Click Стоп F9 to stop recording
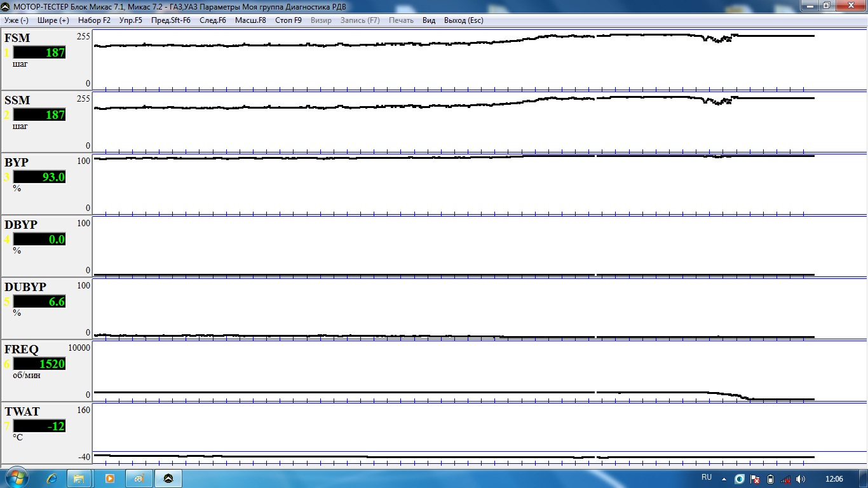868x488 pixels. (288, 20)
